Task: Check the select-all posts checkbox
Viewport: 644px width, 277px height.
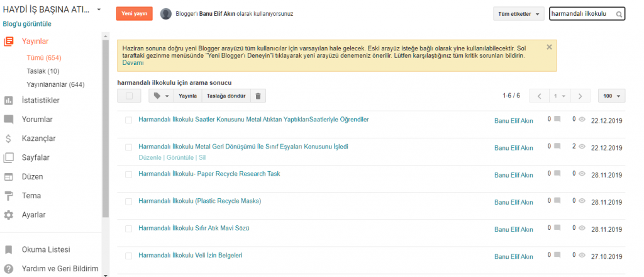Action: pos(130,96)
